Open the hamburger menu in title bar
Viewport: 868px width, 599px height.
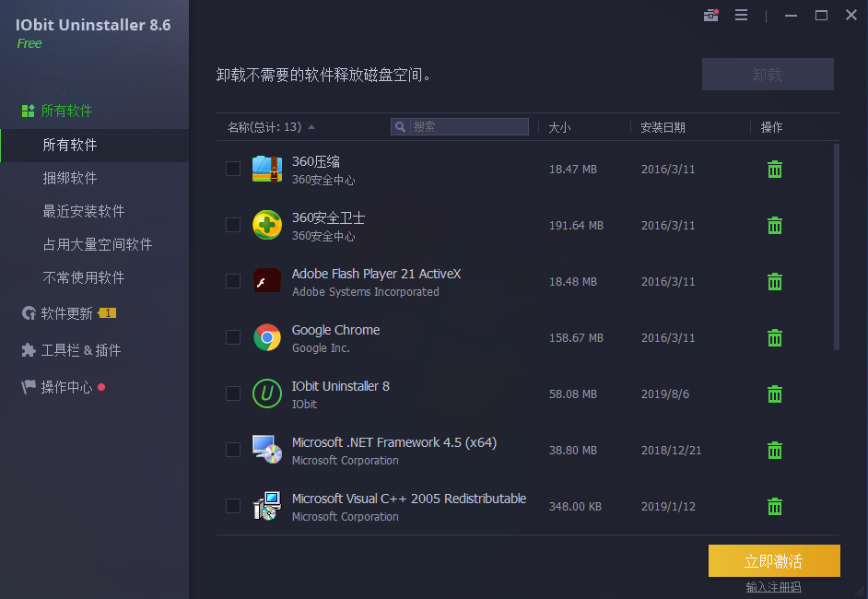click(741, 16)
